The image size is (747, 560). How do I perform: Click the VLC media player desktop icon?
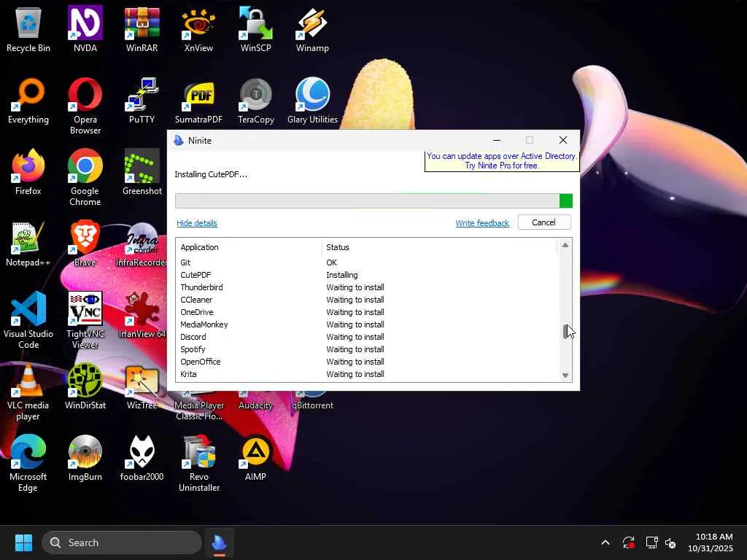[x=28, y=392]
